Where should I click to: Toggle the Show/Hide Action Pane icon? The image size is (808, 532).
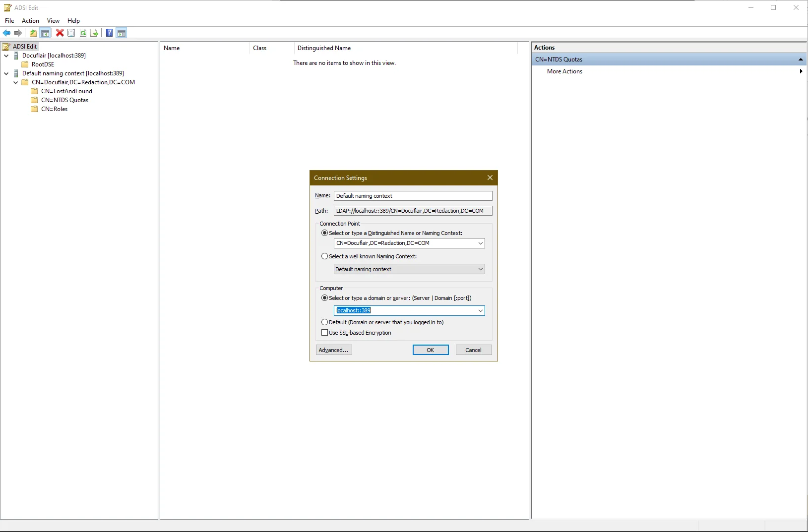pos(122,33)
